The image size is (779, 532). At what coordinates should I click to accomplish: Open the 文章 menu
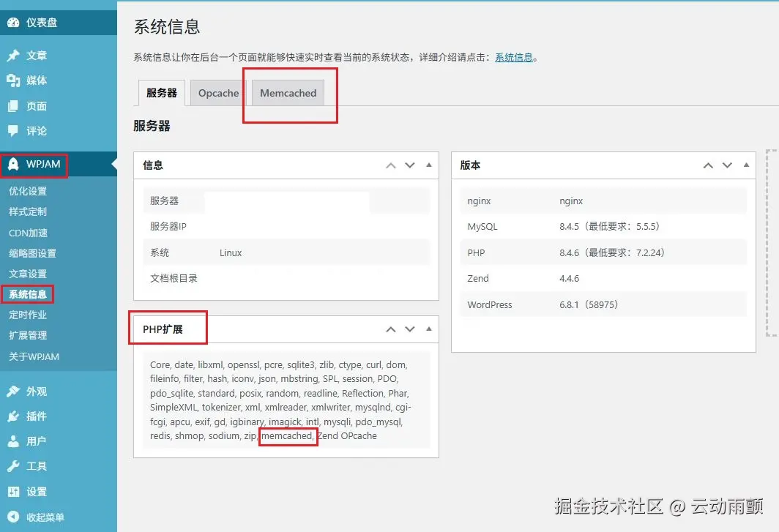[59, 55]
